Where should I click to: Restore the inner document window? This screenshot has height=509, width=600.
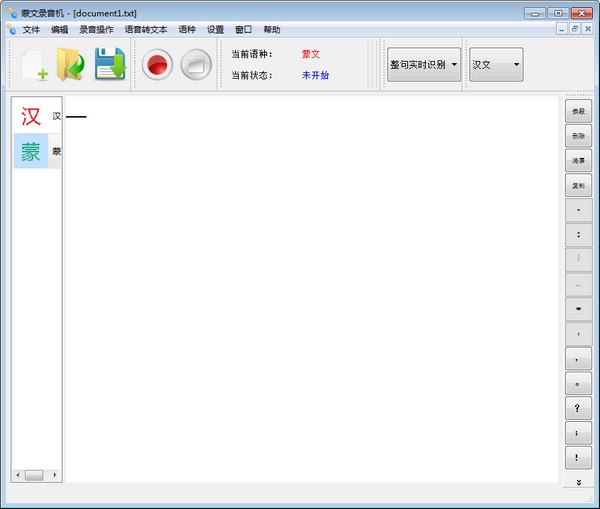click(575, 29)
